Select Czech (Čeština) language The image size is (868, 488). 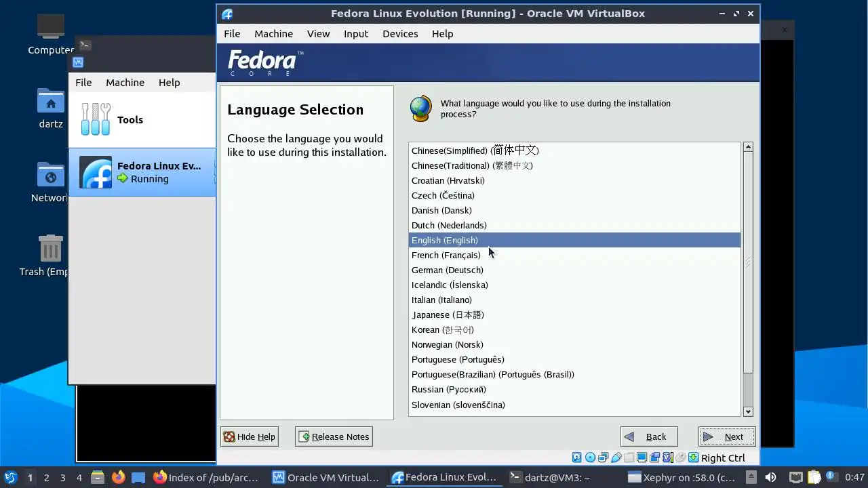(574, 195)
